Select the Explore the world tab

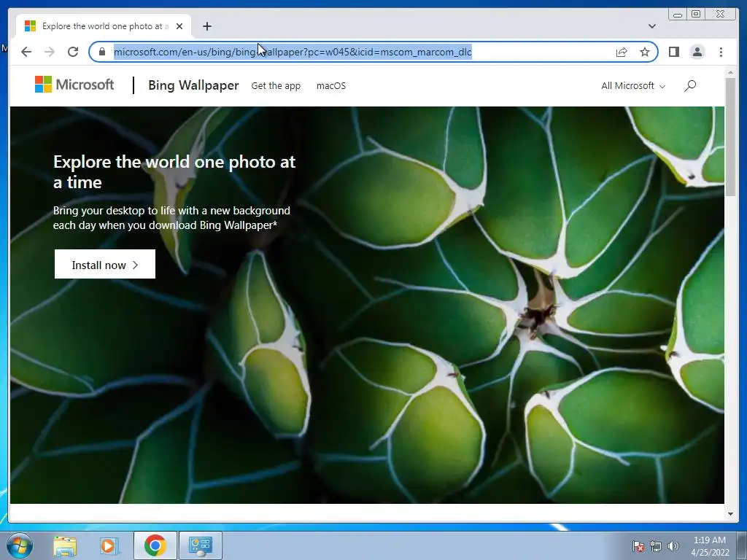(x=104, y=26)
